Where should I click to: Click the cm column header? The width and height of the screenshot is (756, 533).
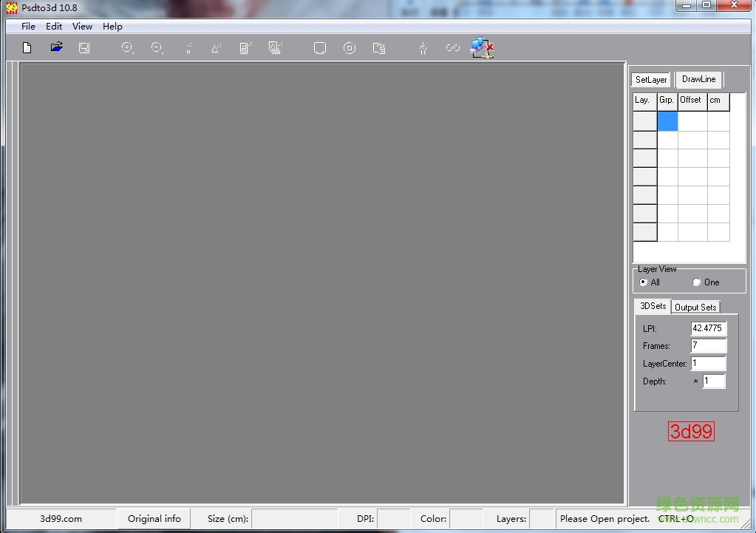click(718, 101)
